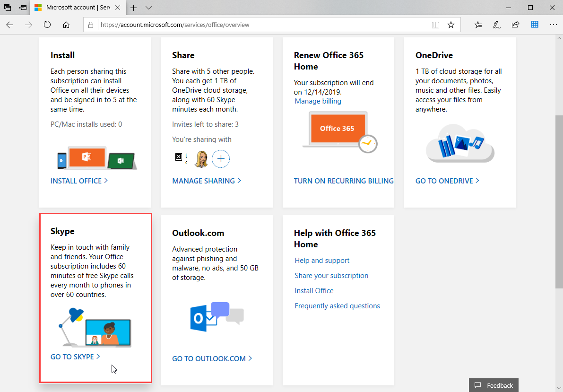Expand the tab preview chevron

tap(148, 8)
